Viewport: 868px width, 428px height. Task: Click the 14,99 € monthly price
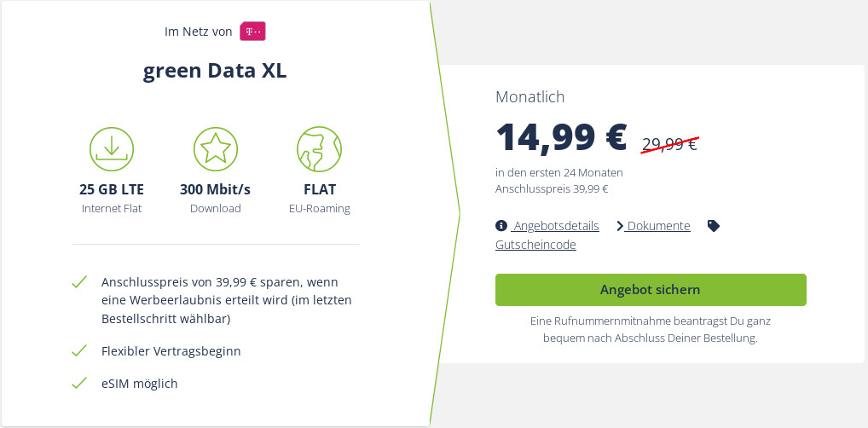click(561, 136)
